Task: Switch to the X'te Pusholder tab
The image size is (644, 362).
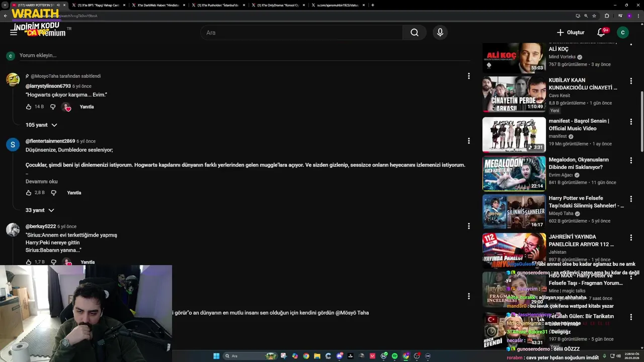Action: pos(218,5)
